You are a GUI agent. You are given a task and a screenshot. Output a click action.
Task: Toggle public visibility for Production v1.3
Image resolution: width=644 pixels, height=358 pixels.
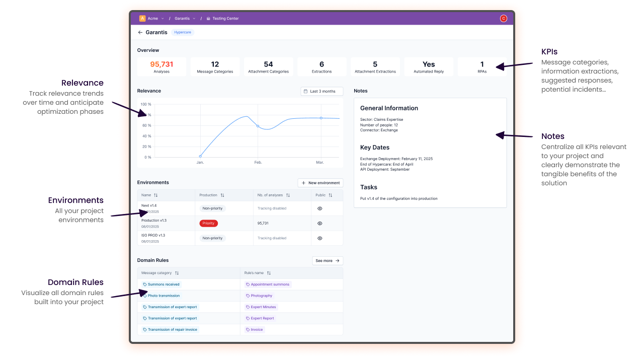320,223
